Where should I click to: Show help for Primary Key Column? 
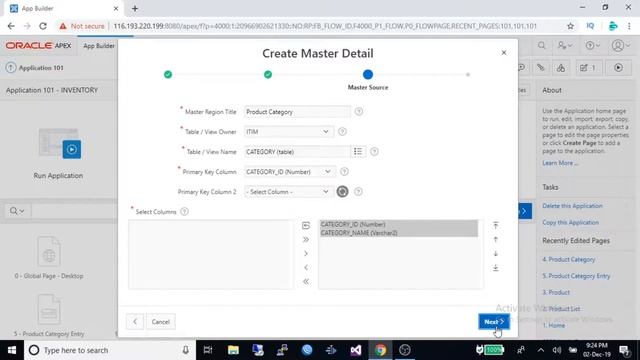coord(344,171)
